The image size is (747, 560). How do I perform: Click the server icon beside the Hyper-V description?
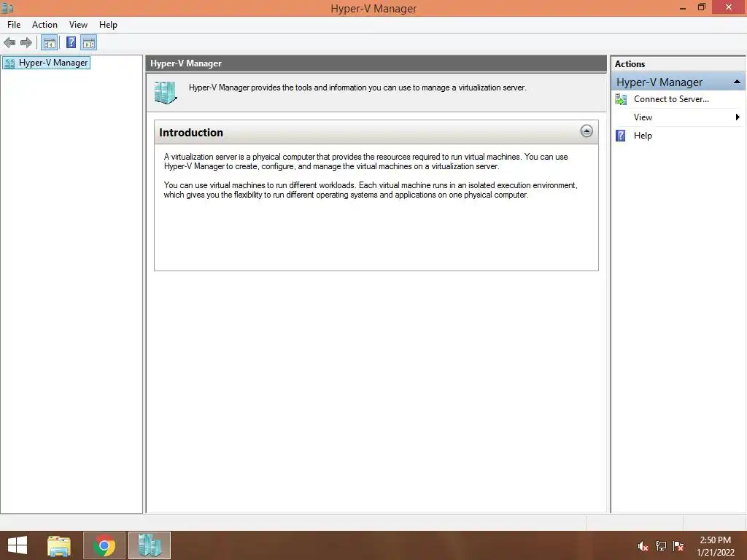pos(166,93)
